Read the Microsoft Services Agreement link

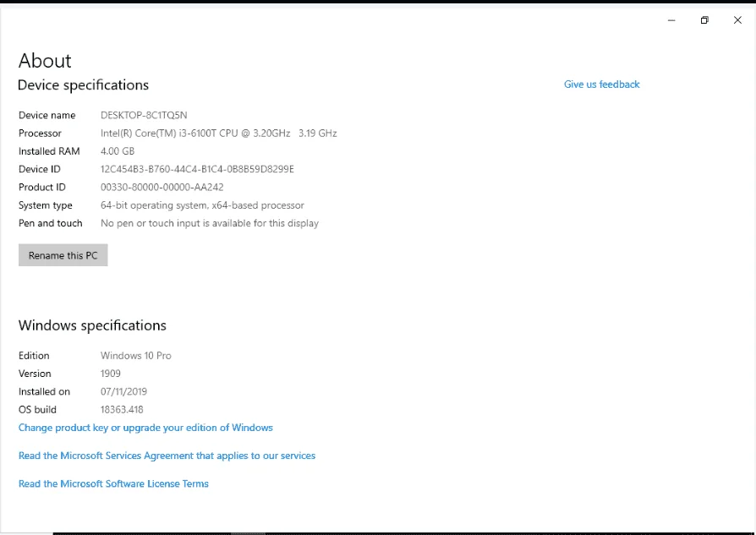(x=167, y=456)
